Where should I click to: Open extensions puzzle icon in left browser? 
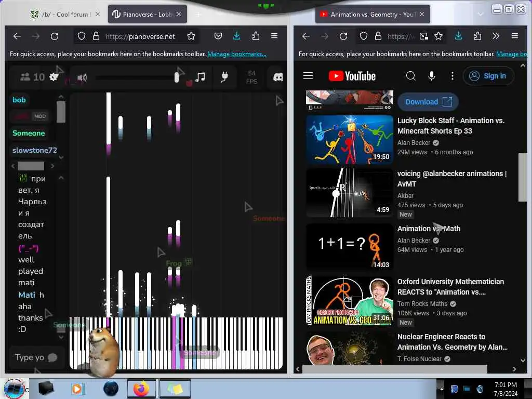coord(256,36)
